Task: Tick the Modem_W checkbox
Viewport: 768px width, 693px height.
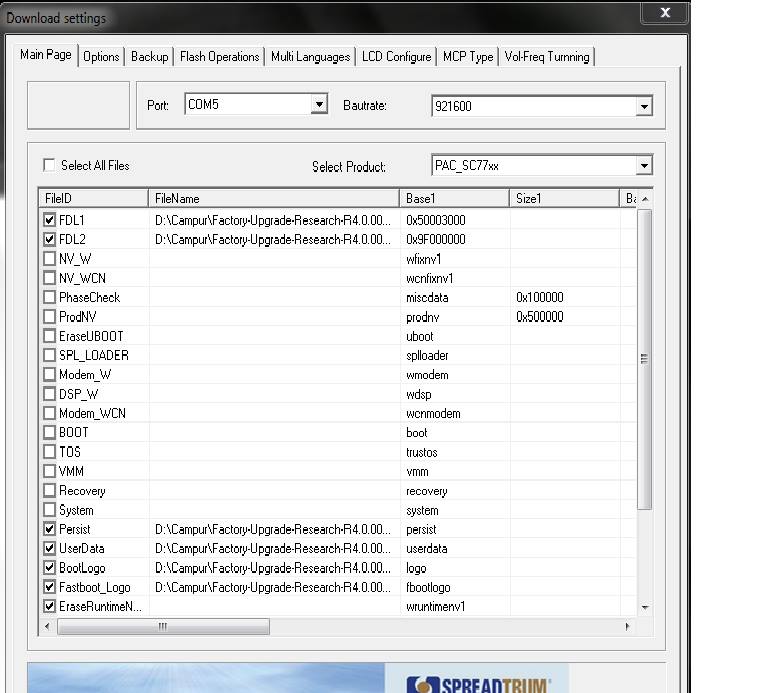Action: coord(49,374)
